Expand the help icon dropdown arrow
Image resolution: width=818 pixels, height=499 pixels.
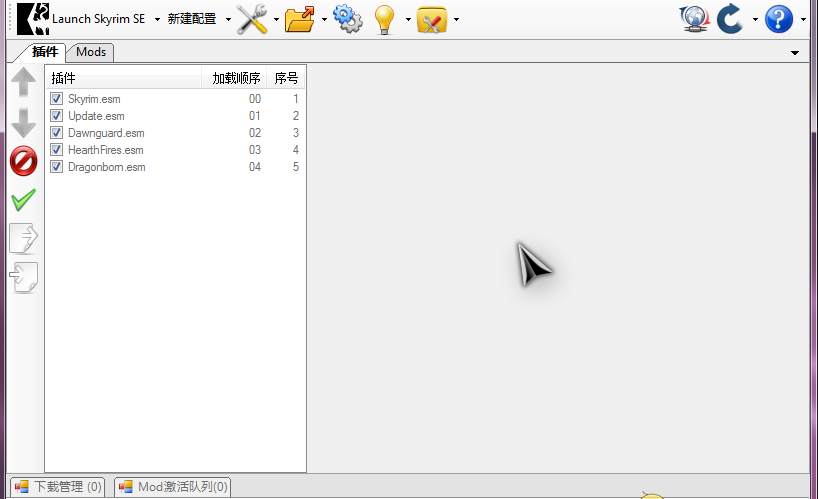tap(803, 20)
